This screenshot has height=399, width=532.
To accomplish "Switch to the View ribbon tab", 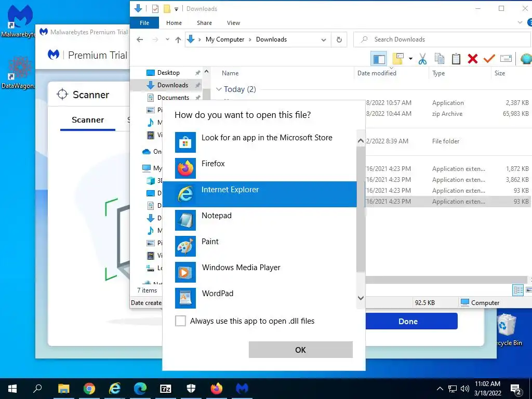I will tap(233, 23).
